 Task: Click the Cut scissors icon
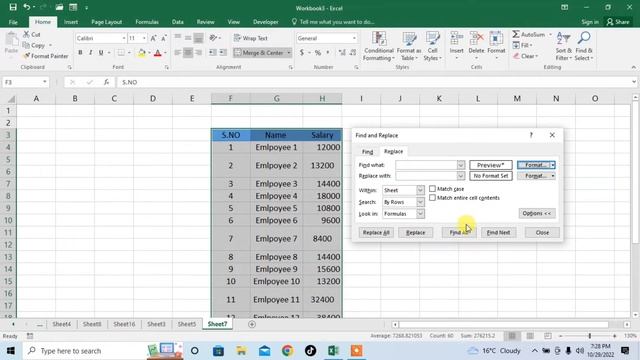click(27, 34)
